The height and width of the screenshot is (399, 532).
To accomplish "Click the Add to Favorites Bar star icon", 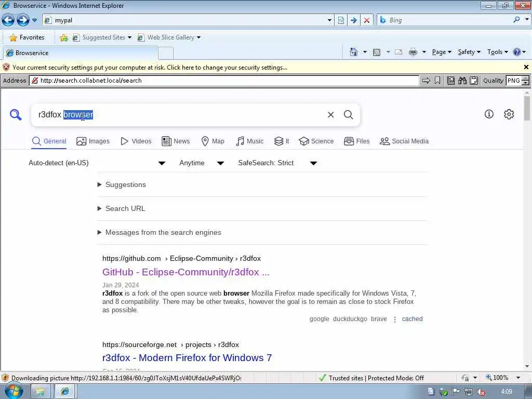I will (x=63, y=37).
